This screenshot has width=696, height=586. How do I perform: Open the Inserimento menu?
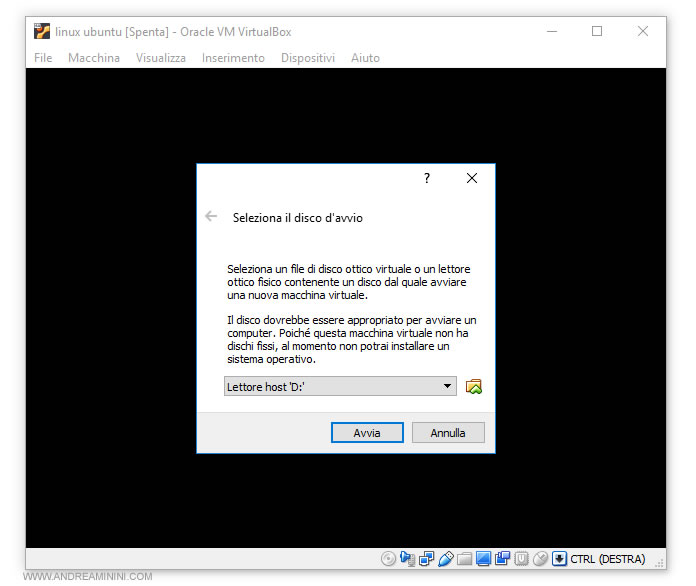click(x=233, y=58)
